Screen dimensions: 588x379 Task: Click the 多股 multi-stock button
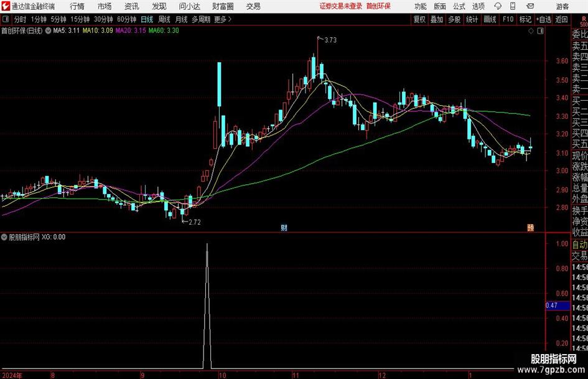pos(454,19)
